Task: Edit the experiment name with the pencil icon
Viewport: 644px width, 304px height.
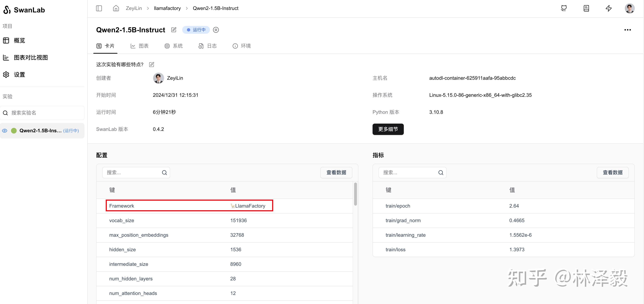Action: 174,29
